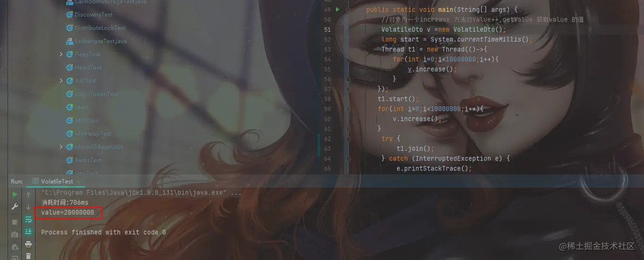Click fold marker at line 56
This screenshot has width=644, height=260.
[349, 79]
